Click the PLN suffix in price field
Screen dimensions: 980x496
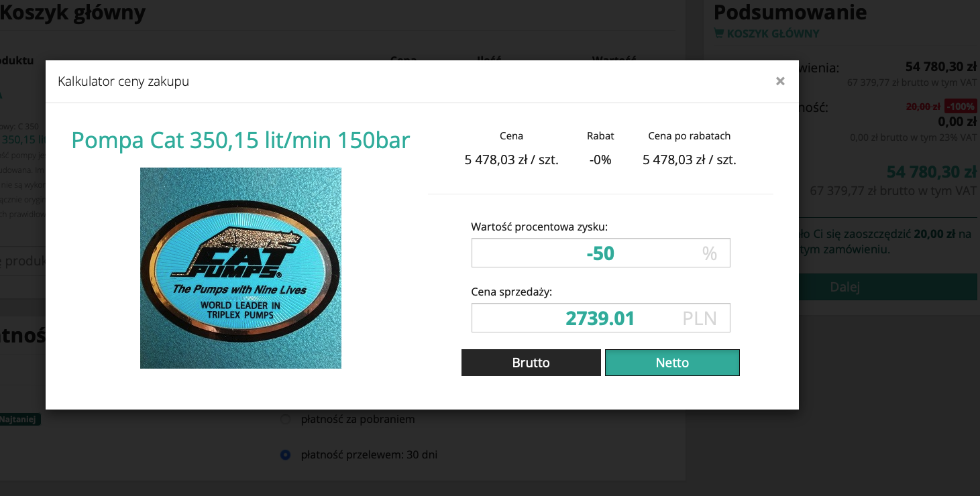pyautogui.click(x=700, y=318)
